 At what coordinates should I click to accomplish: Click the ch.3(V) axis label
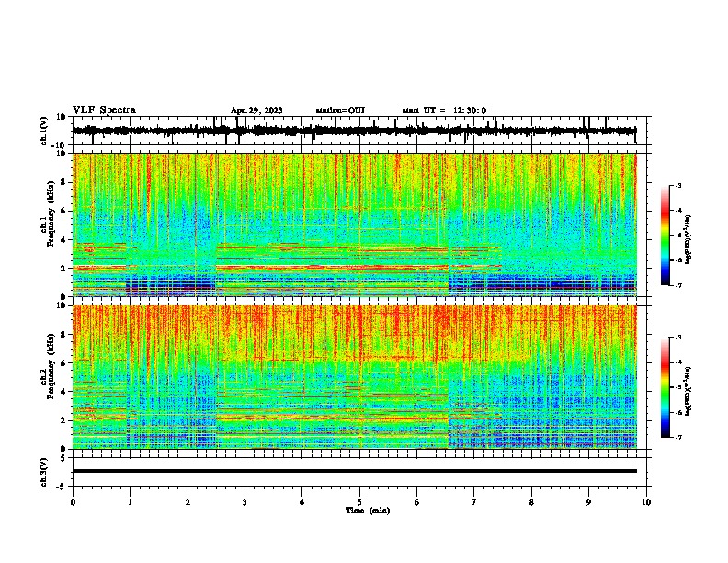(x=44, y=473)
